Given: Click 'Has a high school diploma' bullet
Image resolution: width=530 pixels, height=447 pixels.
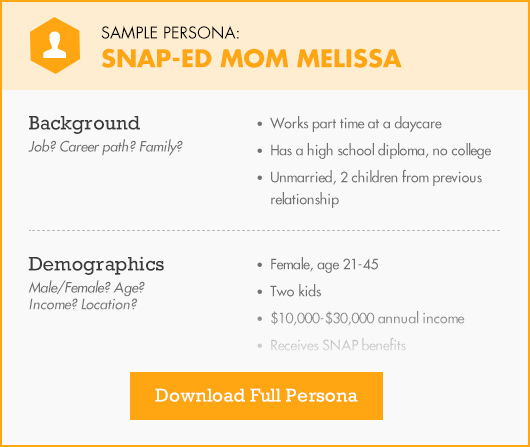Looking at the screenshot, I should pos(380,151).
